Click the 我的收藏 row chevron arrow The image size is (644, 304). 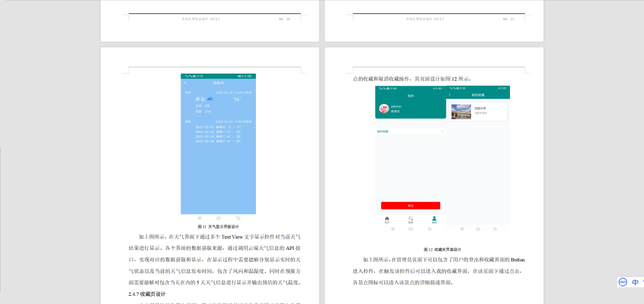click(x=442, y=132)
